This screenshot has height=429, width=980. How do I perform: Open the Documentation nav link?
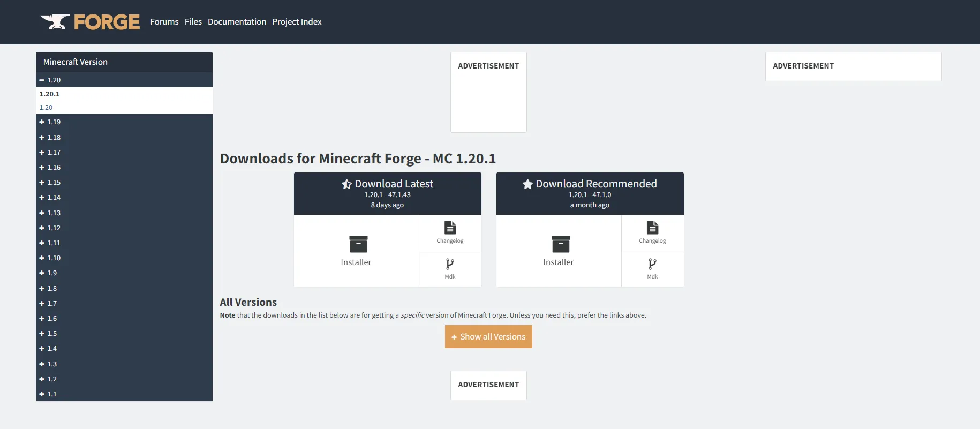(x=237, y=22)
